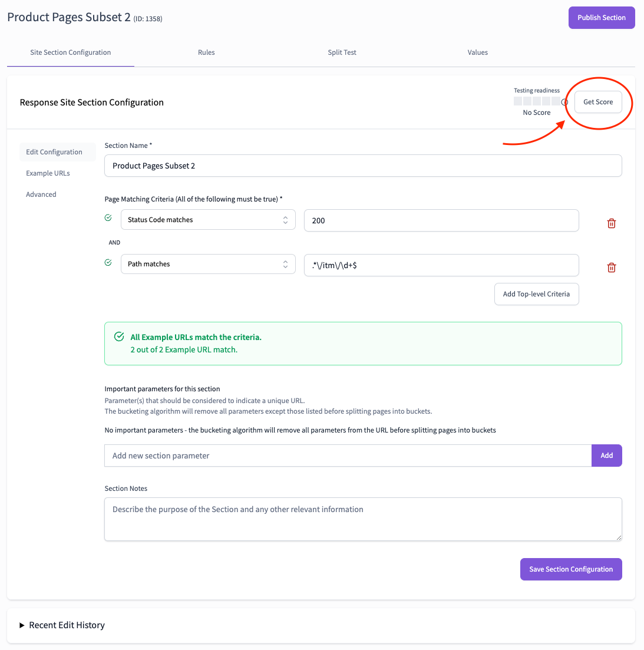Viewport: 644px width, 650px height.
Task: Delete the Status Code matches criterion
Action: click(x=611, y=223)
